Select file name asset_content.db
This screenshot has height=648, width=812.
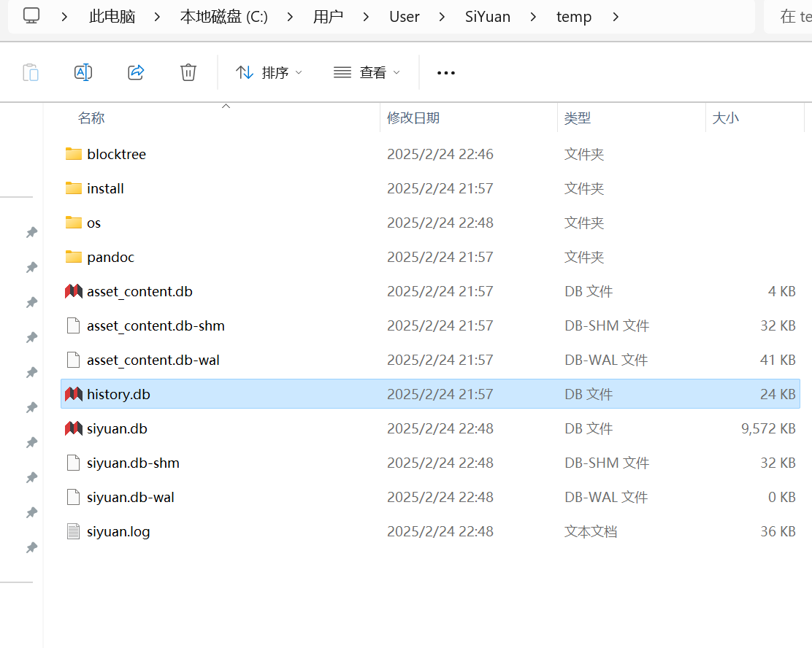click(139, 291)
